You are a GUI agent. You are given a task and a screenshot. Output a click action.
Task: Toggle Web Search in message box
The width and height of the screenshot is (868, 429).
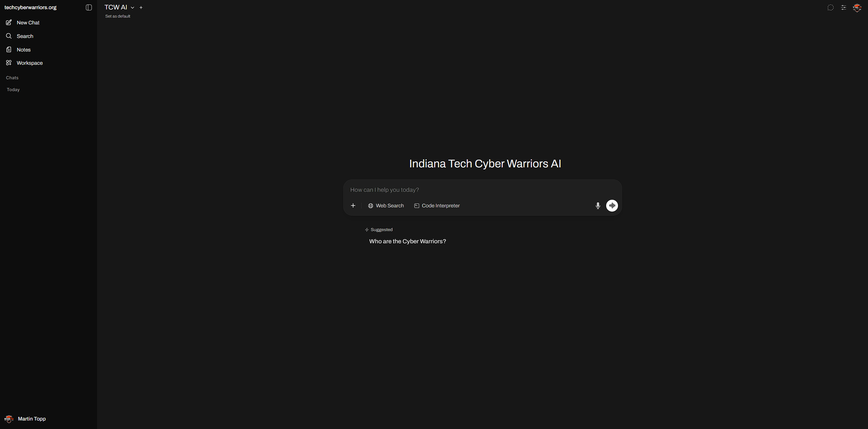pyautogui.click(x=386, y=206)
